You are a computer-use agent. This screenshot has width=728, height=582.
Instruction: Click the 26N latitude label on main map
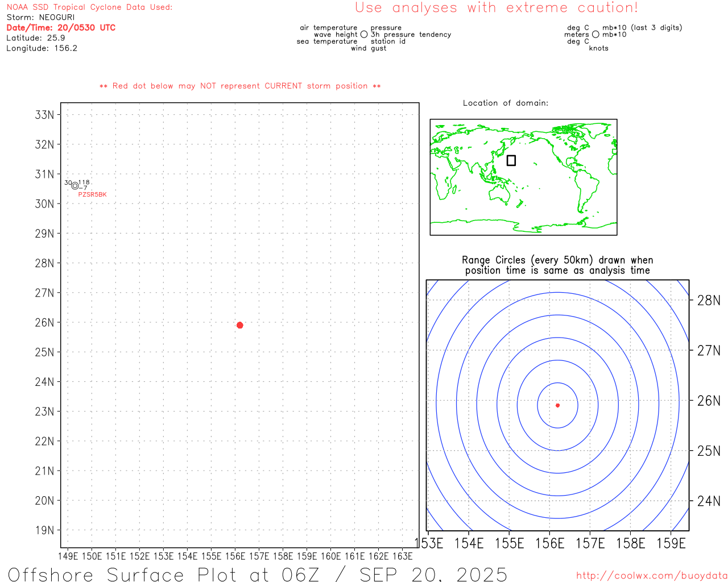tap(44, 323)
